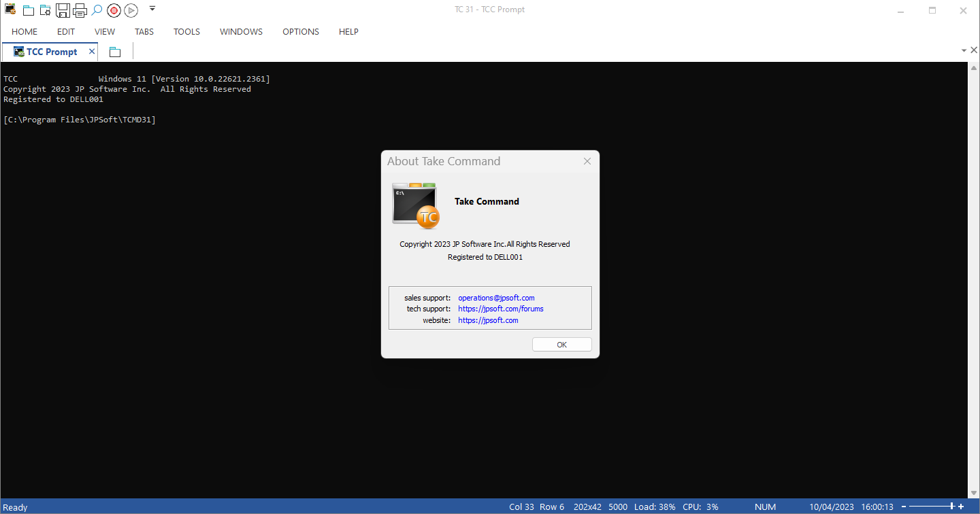Open the Customize Quick Access Toolbar dropdown

[x=152, y=9]
